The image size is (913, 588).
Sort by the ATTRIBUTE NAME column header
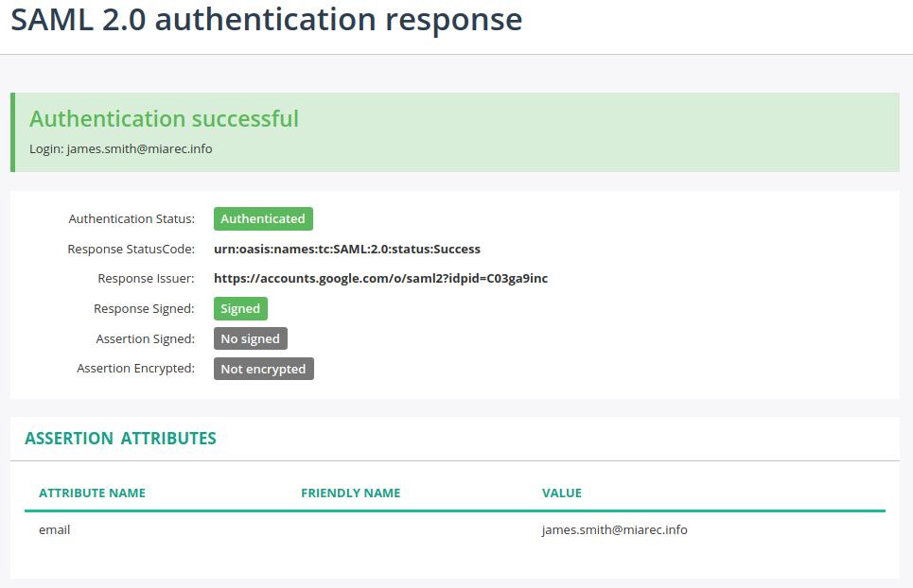coord(92,493)
